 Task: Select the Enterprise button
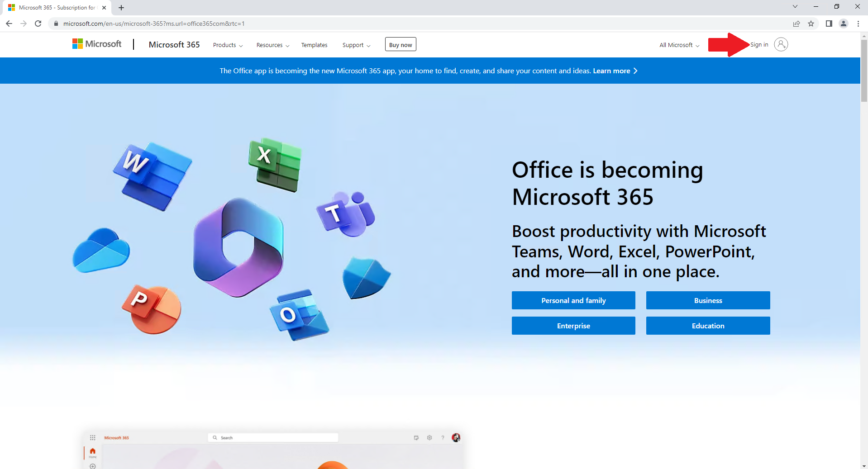573,326
